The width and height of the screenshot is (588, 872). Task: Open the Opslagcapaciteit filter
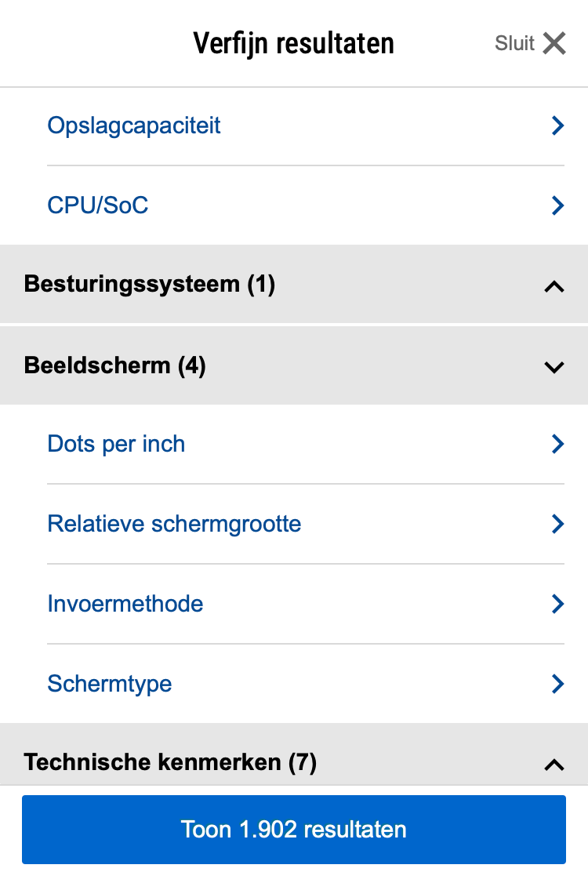pos(134,125)
